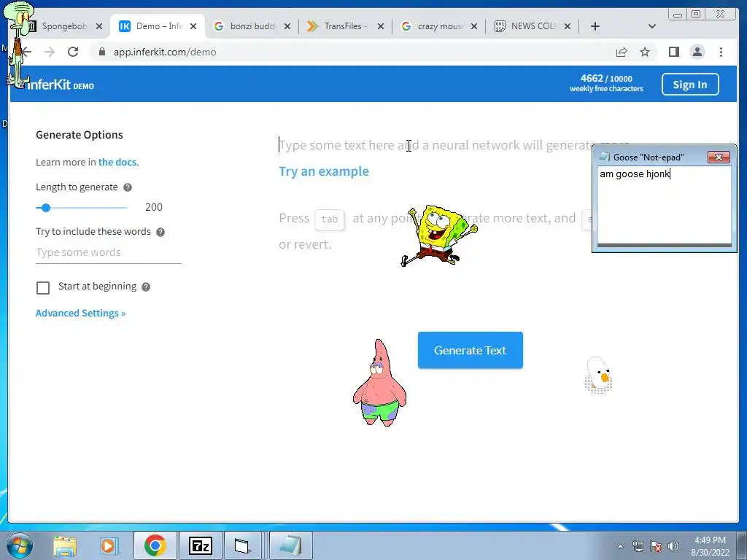The width and height of the screenshot is (747, 560).
Task: Switch to the TransFiles tab
Action: point(345,26)
